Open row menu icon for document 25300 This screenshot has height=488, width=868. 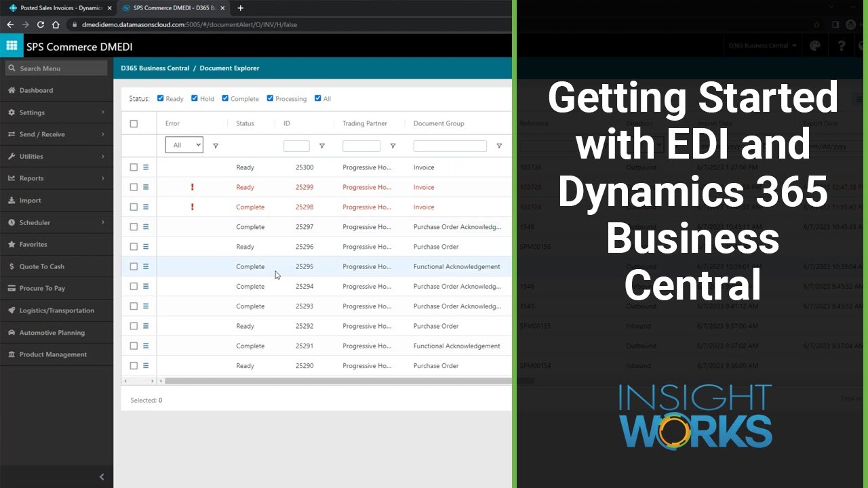(146, 167)
